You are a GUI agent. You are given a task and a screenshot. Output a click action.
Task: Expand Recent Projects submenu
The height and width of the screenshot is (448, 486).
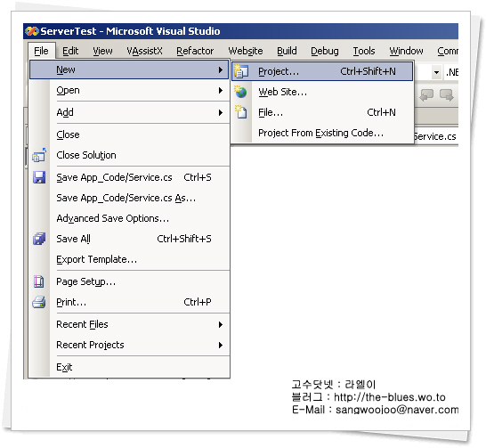tap(221, 345)
